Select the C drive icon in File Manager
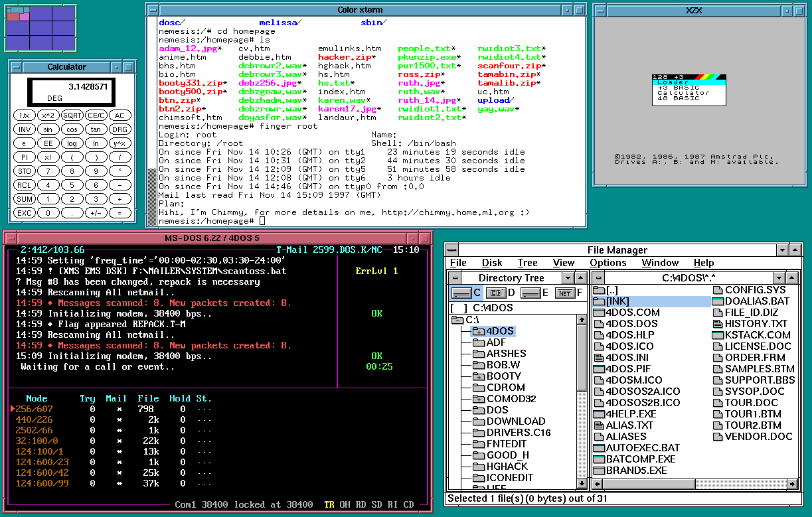Image resolution: width=812 pixels, height=517 pixels. tap(461, 293)
